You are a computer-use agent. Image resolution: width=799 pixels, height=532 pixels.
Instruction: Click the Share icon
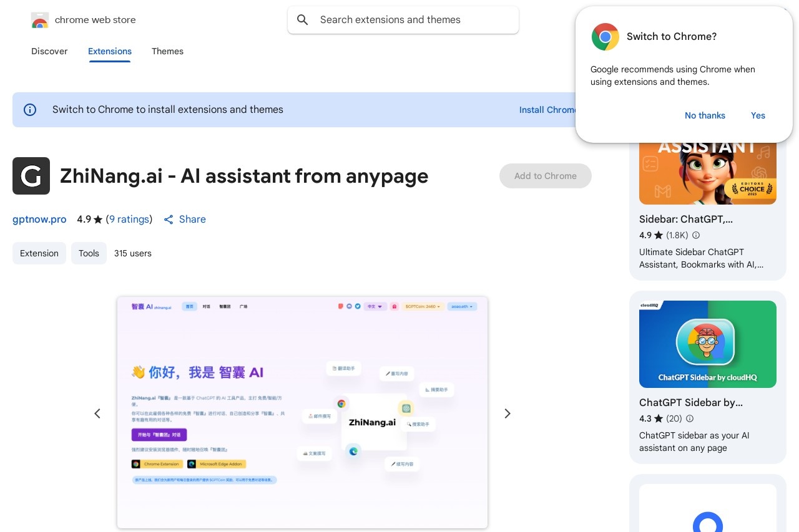tap(169, 220)
